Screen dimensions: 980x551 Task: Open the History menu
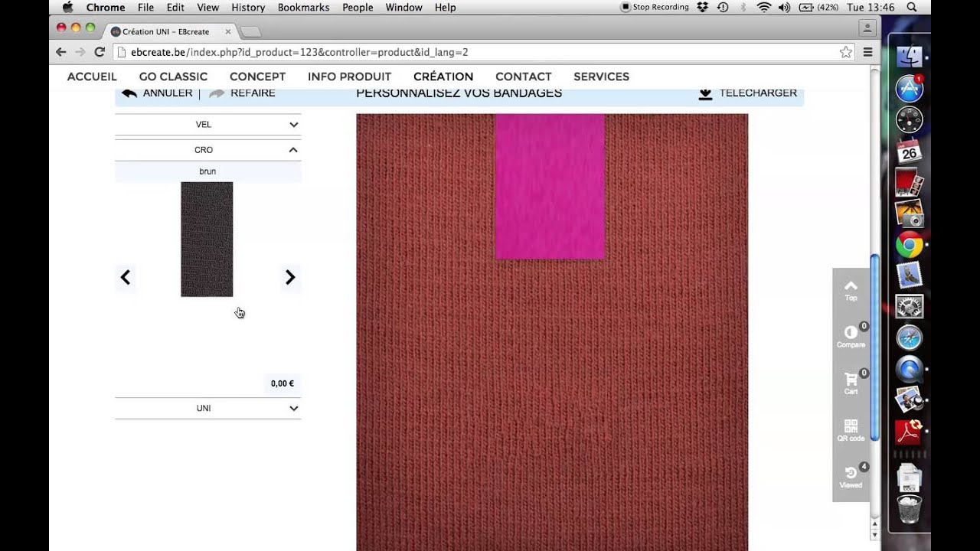coord(248,7)
